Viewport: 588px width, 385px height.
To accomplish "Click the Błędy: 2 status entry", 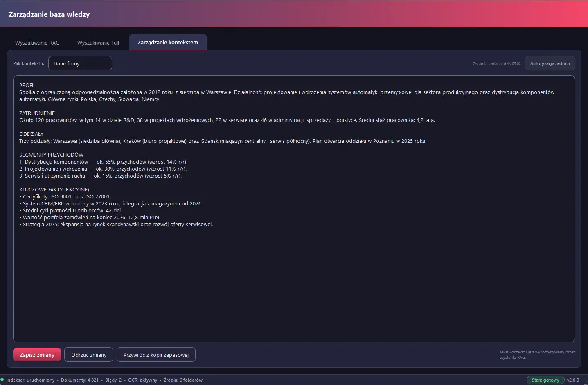I will [x=113, y=380].
